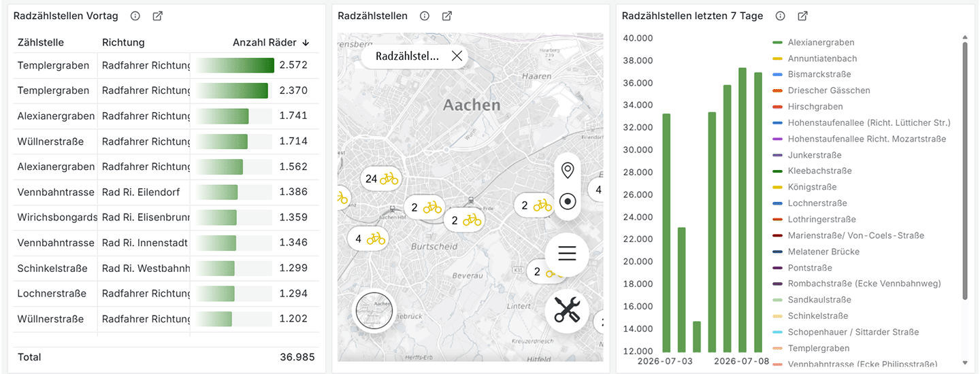Screen dimensions: 980x374
Task: Click the tallest green chart bar
Action: [742, 209]
